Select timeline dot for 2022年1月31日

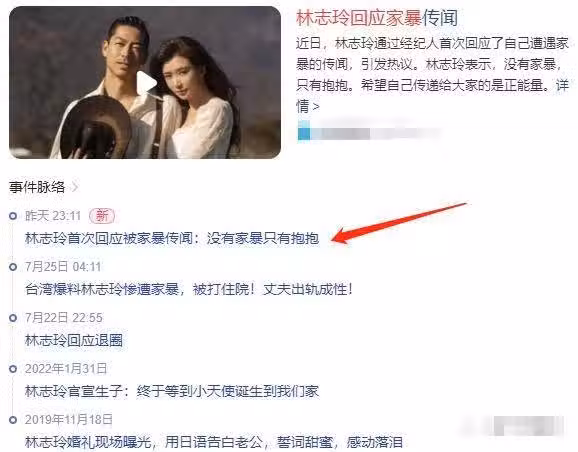coord(13,369)
